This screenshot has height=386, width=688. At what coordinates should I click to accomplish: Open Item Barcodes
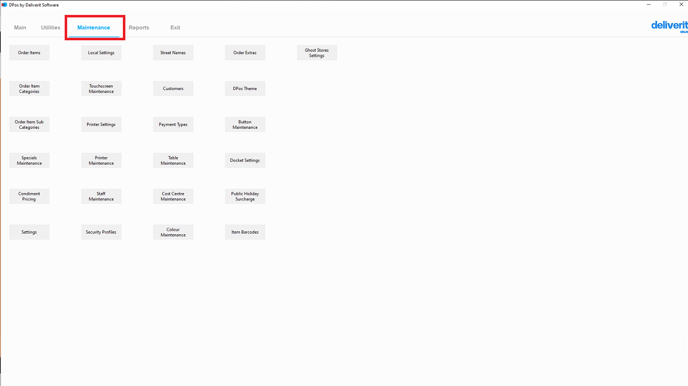tap(245, 232)
